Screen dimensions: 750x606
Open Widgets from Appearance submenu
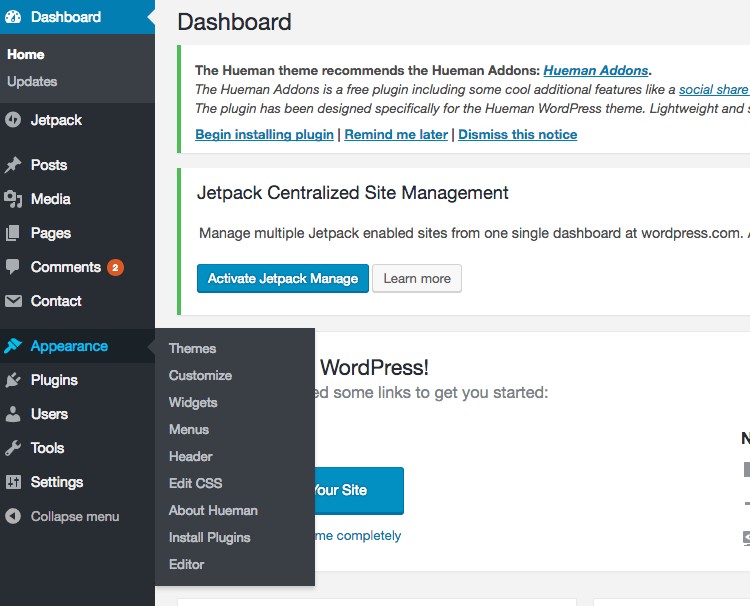click(x=193, y=403)
